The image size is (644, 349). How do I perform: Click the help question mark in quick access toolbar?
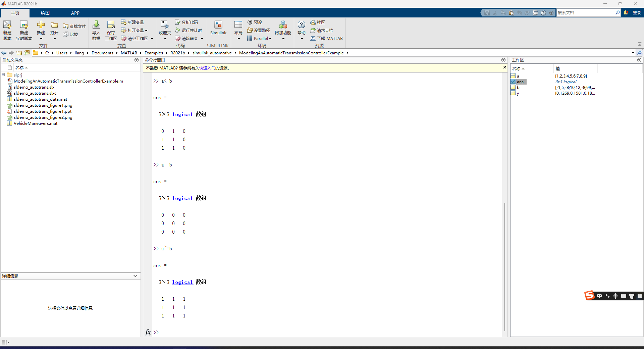coord(543,13)
